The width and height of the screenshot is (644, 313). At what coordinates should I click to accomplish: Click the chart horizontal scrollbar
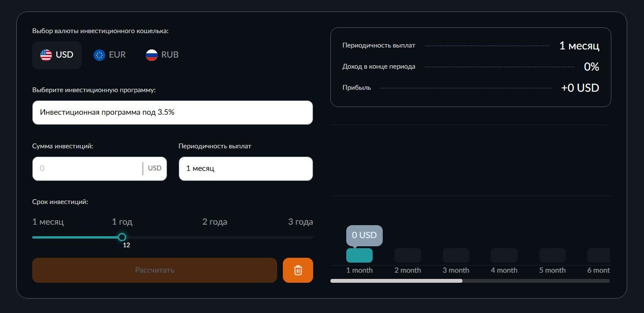click(396, 281)
